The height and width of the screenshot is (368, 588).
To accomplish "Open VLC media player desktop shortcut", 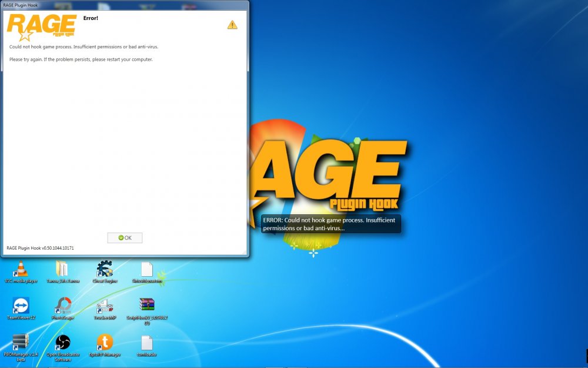I will pos(21,272).
